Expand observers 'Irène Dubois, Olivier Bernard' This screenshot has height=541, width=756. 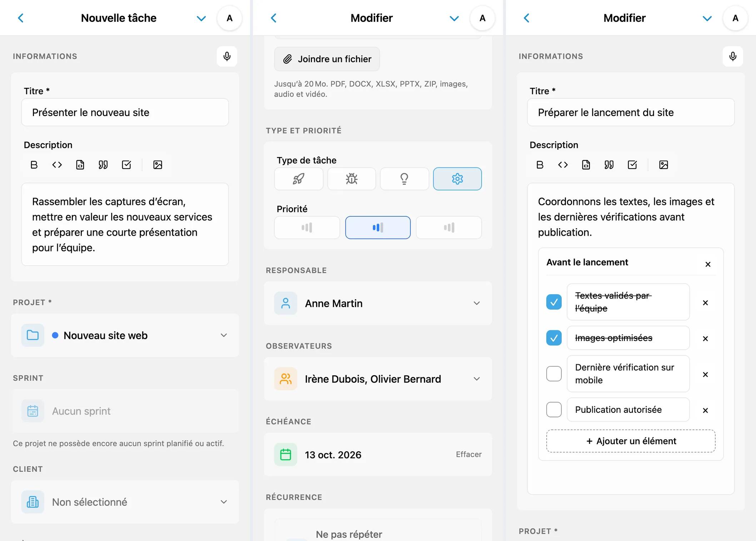click(378, 379)
